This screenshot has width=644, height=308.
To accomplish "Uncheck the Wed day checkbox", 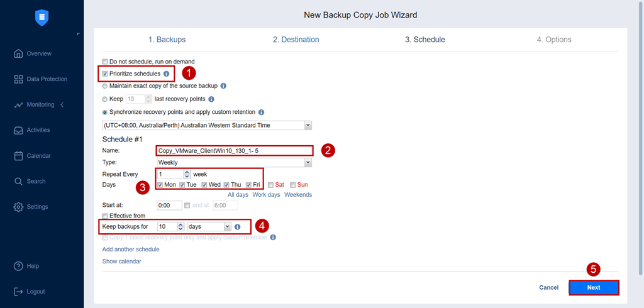I will pyautogui.click(x=204, y=185).
